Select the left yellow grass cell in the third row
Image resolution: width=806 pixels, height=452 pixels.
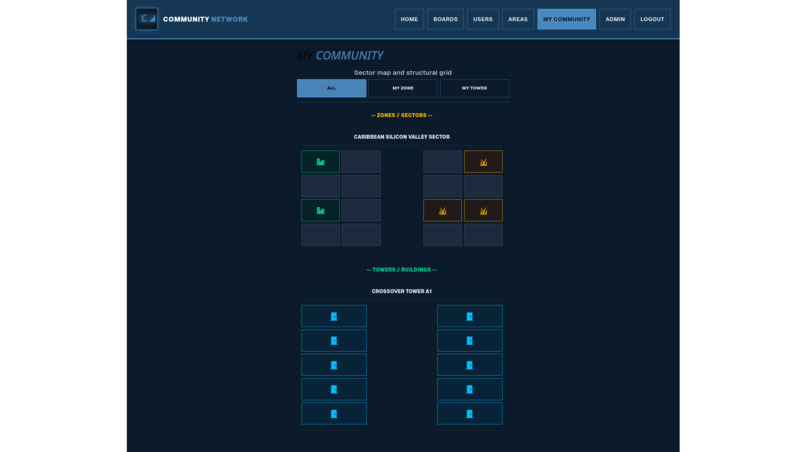[x=442, y=210]
